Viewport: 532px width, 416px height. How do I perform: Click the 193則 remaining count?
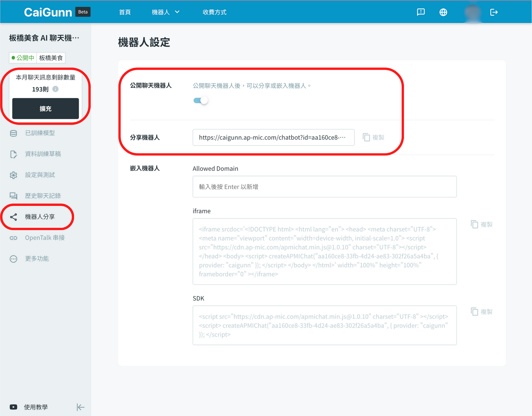tap(40, 89)
